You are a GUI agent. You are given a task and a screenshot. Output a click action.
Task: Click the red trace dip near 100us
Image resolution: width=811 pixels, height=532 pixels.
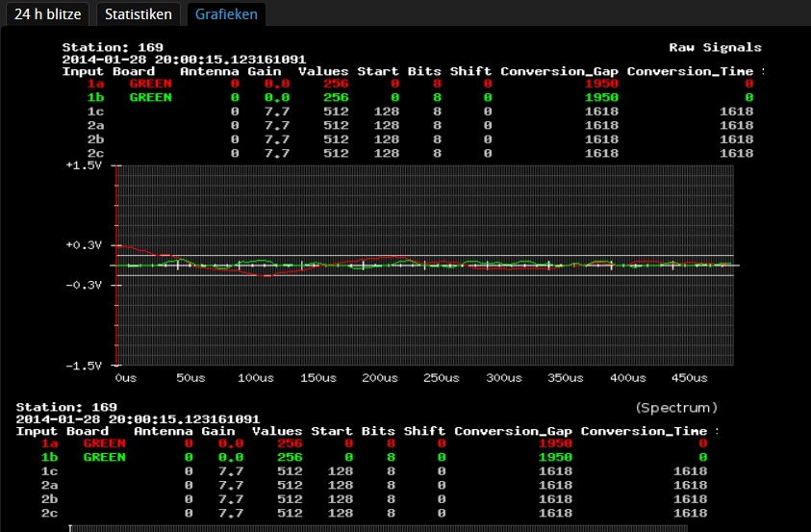point(265,276)
